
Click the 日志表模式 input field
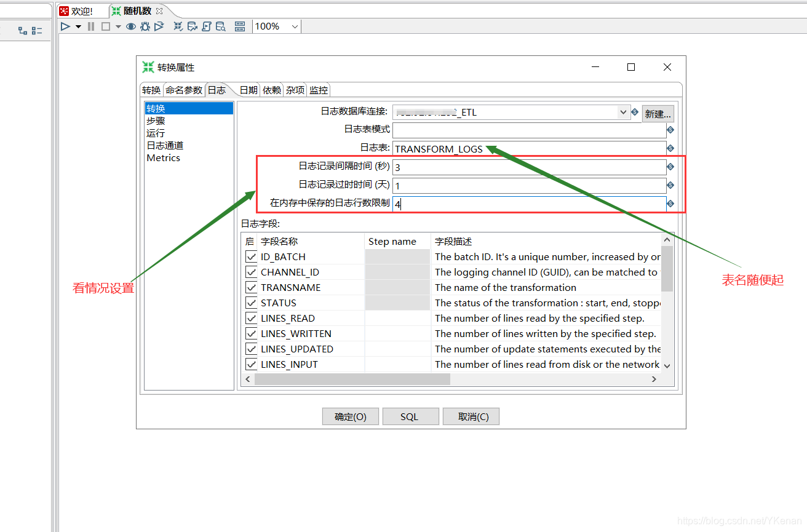coord(529,130)
